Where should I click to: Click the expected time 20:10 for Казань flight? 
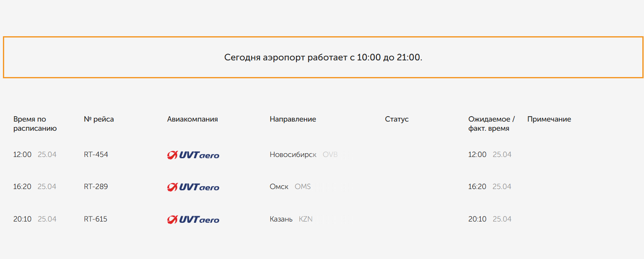coord(477,219)
